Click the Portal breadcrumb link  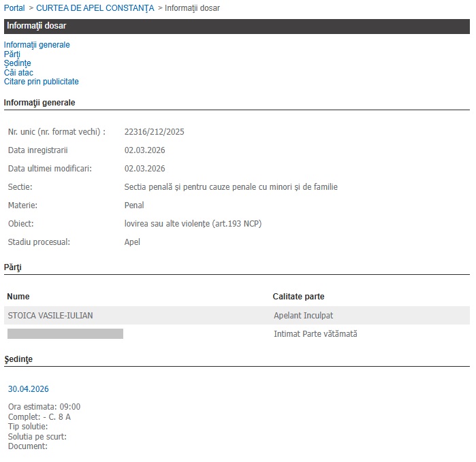tap(14, 8)
